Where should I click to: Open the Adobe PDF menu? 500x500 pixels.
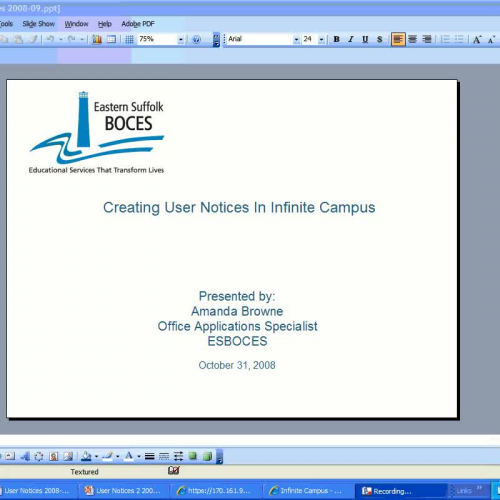pyautogui.click(x=138, y=24)
